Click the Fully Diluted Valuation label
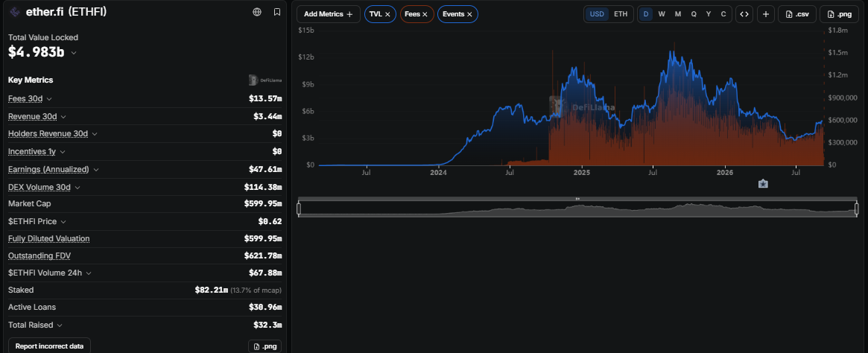Screen dimensions: 868x353 48,238
